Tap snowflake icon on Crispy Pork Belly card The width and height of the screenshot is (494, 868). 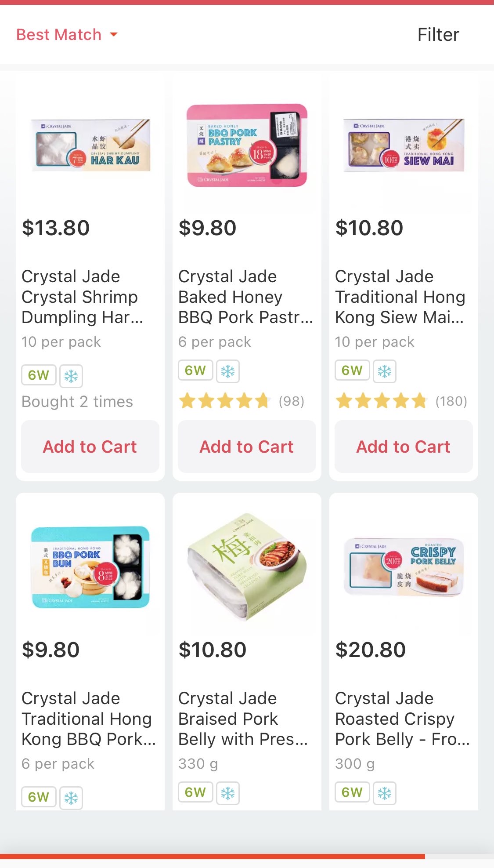click(384, 793)
